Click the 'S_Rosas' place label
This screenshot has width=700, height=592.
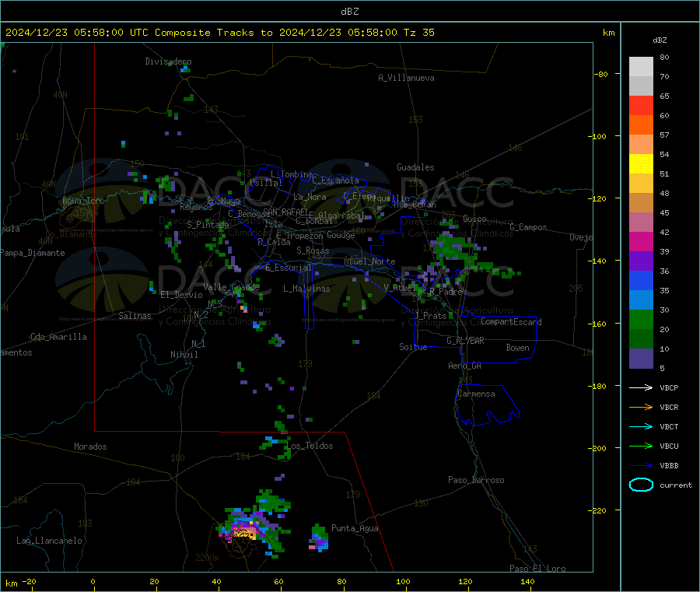coord(313,251)
